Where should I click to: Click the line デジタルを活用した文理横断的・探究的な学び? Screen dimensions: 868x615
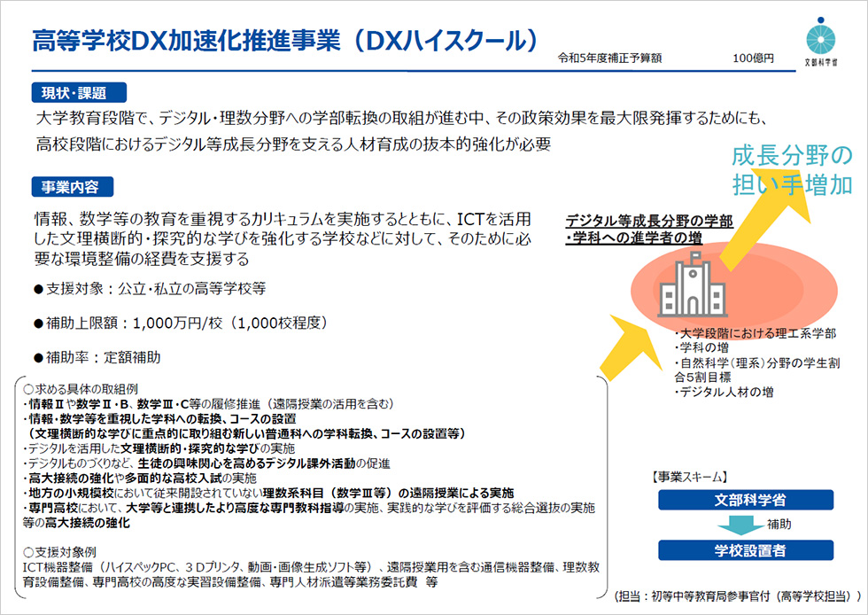(159, 448)
